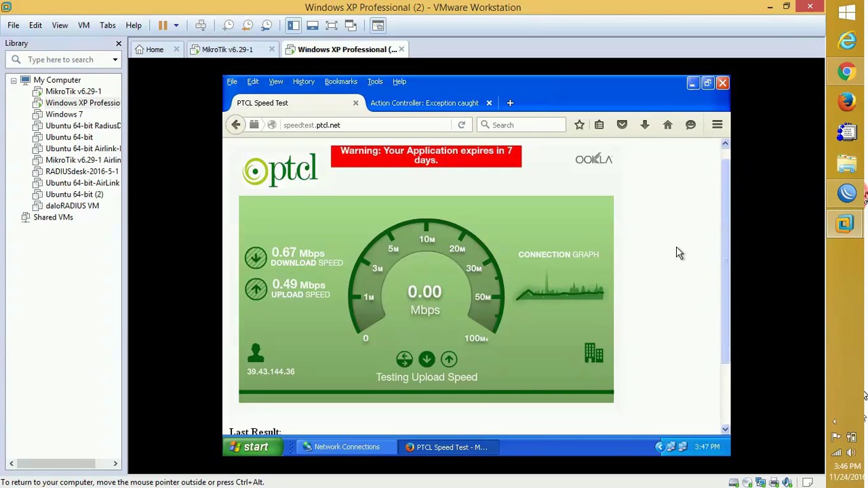Show bookmarks list icon
The width and height of the screenshot is (868, 488).
point(599,125)
